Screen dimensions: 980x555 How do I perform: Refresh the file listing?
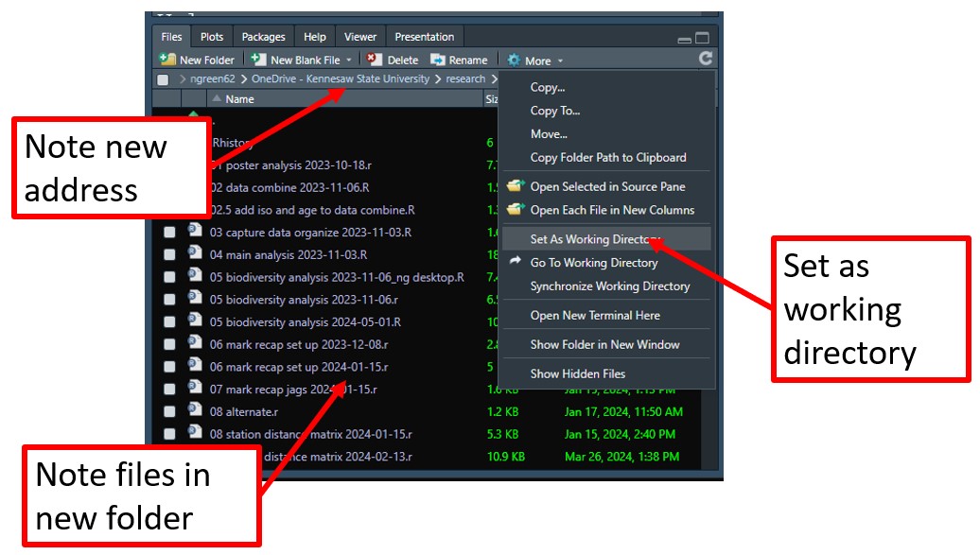pos(706,58)
